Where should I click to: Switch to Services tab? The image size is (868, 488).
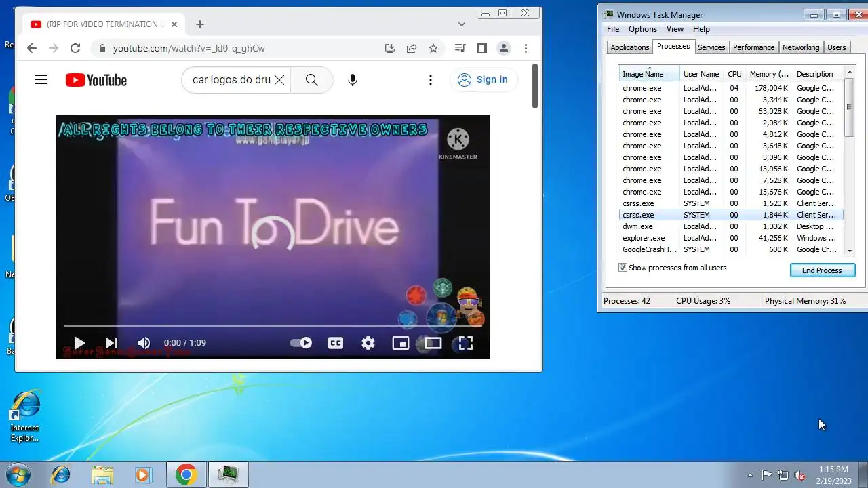coord(711,47)
